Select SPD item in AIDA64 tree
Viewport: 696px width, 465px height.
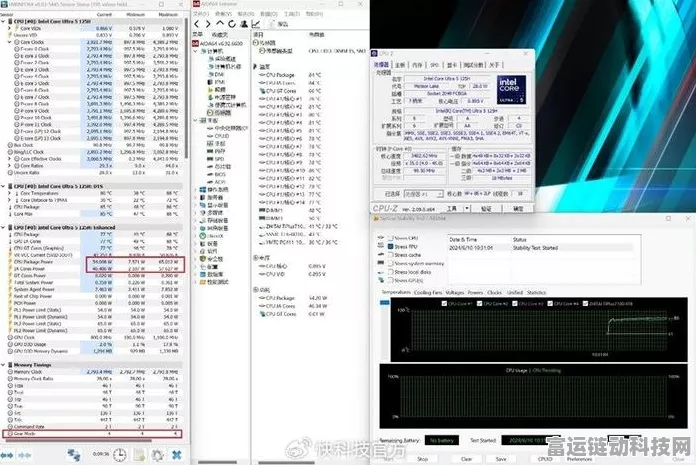[216, 159]
